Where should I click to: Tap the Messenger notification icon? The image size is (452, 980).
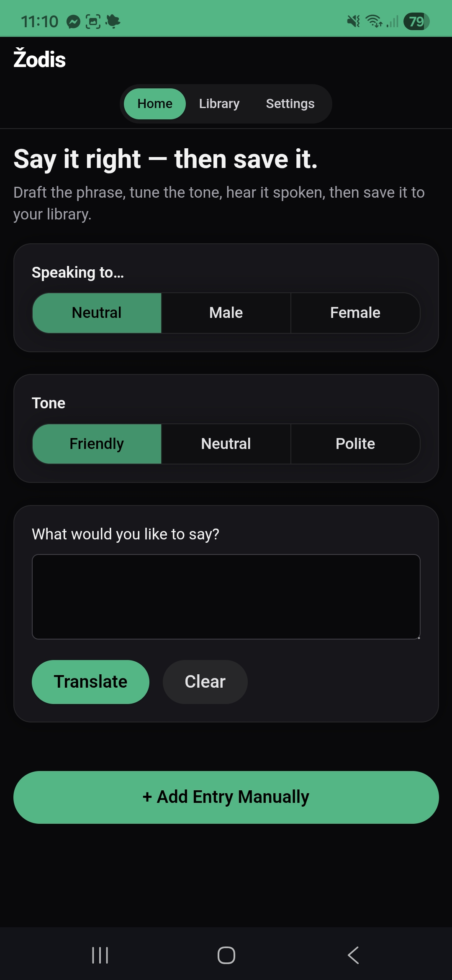coord(73,21)
